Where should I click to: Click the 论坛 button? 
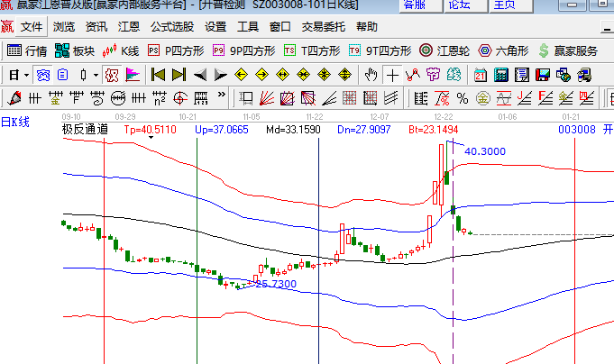pos(465,5)
